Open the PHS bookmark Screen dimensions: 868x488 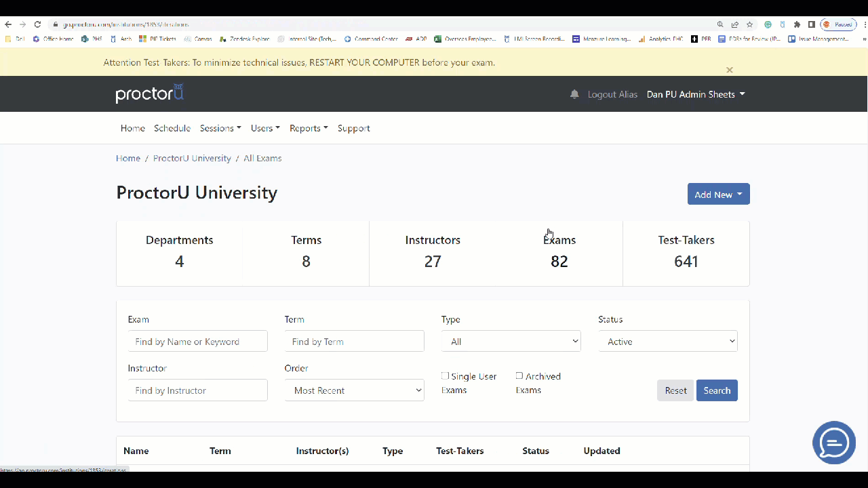click(x=92, y=39)
